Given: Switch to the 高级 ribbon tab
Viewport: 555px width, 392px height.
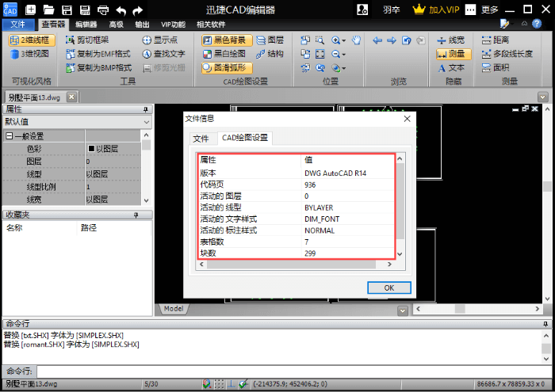Looking at the screenshot, I should (x=116, y=25).
